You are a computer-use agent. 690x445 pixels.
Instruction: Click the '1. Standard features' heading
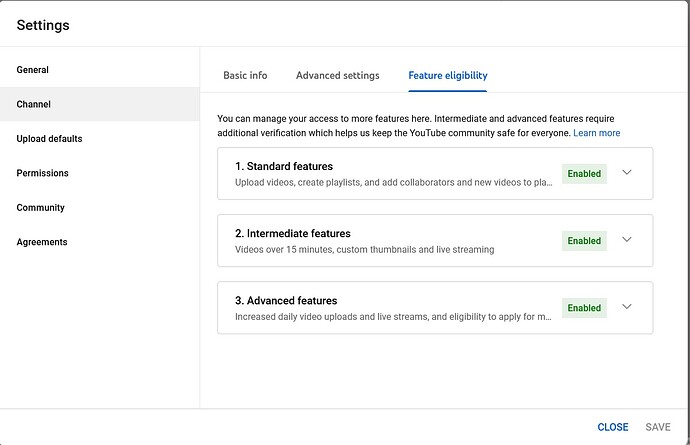pos(284,166)
